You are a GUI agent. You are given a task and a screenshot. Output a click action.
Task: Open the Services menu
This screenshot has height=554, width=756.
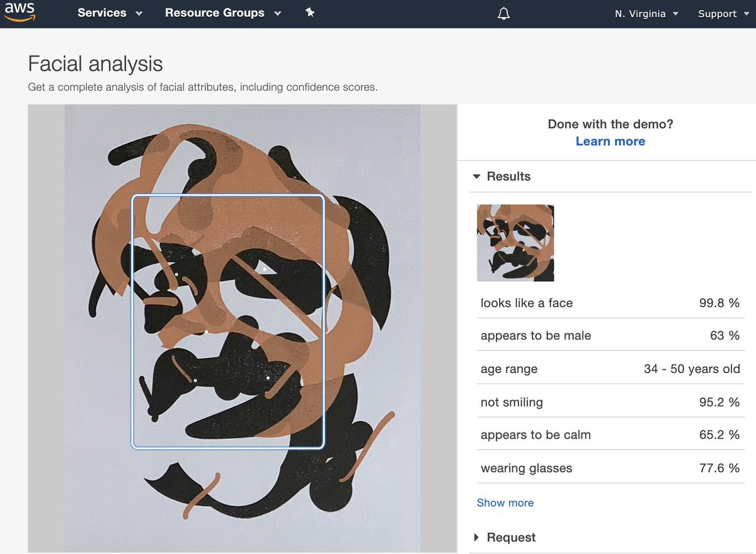(110, 13)
